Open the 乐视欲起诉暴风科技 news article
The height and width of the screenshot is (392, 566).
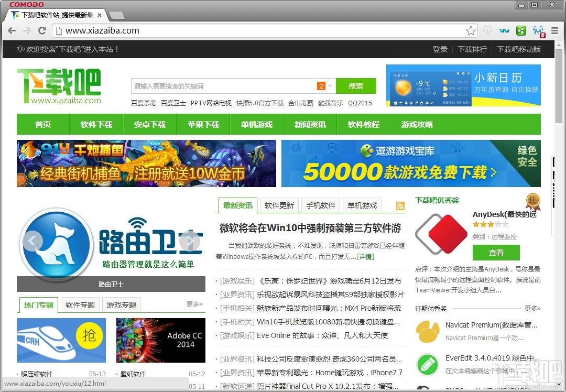[330, 295]
